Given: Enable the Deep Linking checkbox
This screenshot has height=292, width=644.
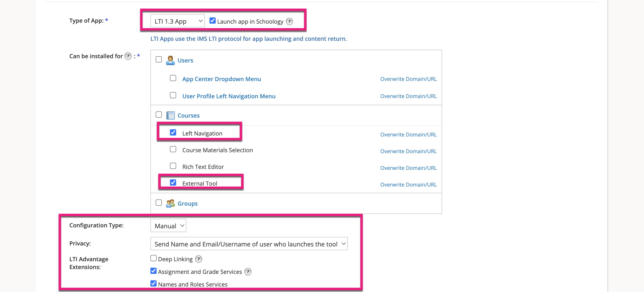Looking at the screenshot, I should (153, 258).
